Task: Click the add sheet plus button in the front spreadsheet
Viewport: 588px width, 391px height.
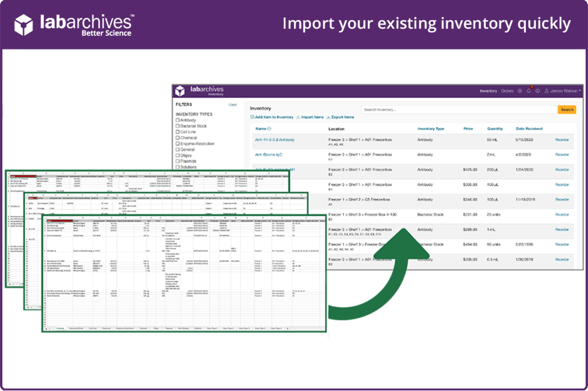Action: 287,328
